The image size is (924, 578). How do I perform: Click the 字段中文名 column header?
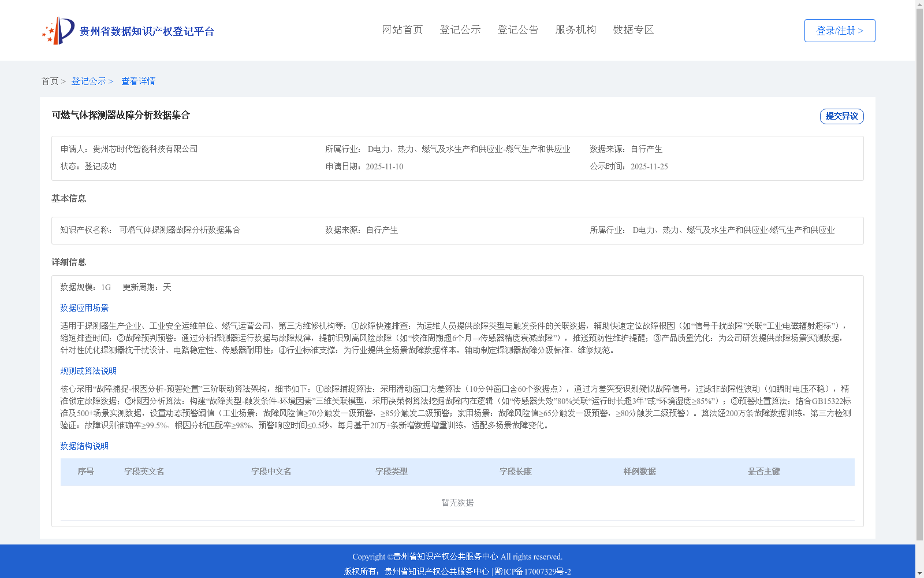(x=271, y=472)
